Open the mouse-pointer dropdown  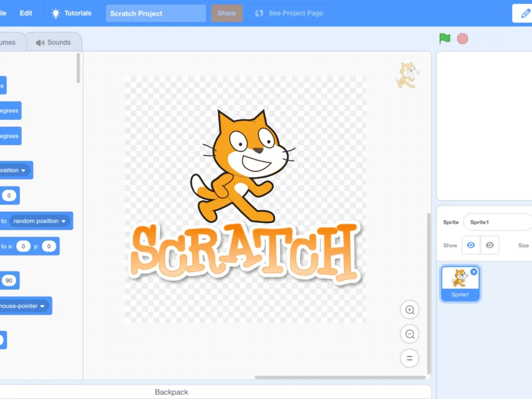tap(23, 306)
